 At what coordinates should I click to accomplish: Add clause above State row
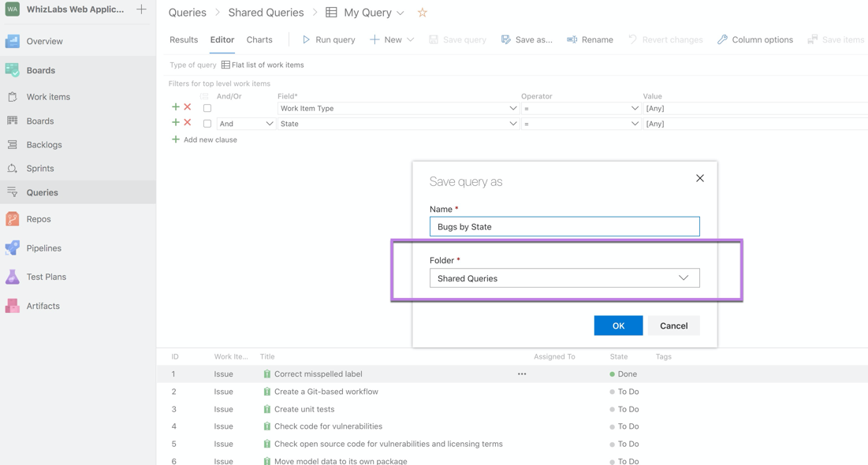tap(176, 122)
